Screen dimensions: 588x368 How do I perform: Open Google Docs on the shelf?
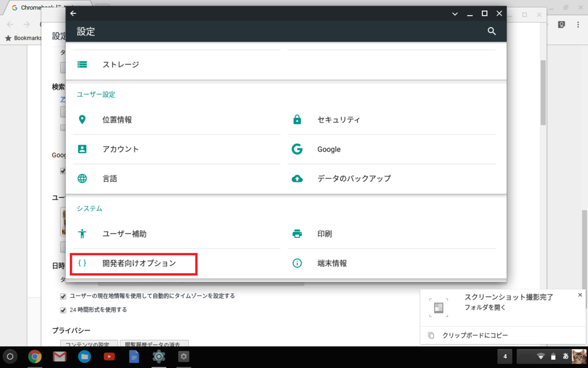click(x=134, y=356)
